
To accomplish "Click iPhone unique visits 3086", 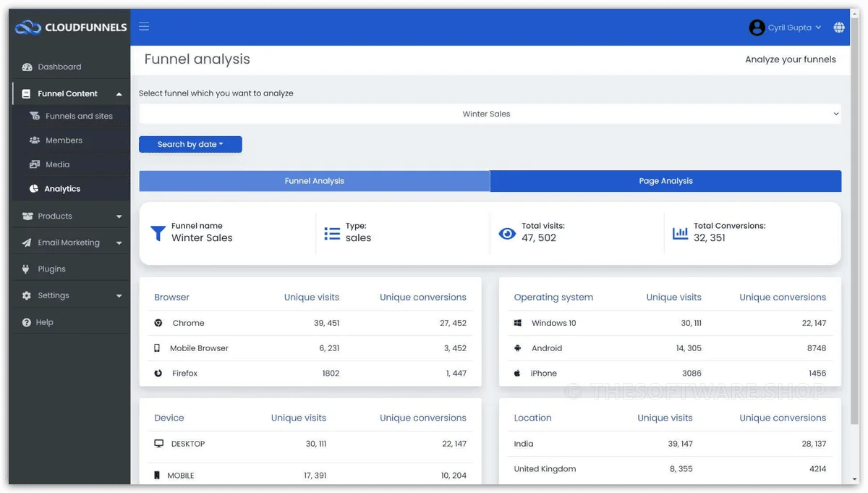I will [x=692, y=374].
